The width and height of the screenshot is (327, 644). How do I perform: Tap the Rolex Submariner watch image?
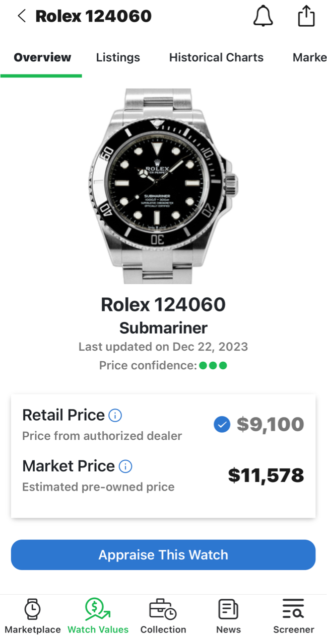162,186
